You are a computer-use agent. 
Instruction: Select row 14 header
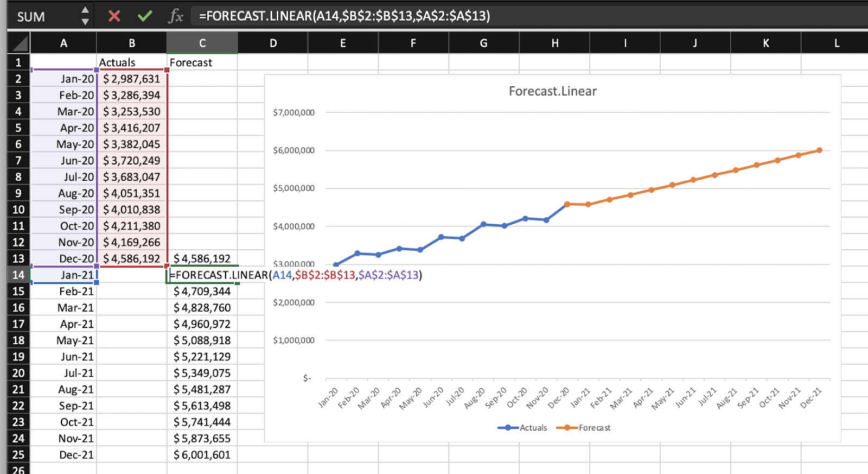click(x=18, y=275)
